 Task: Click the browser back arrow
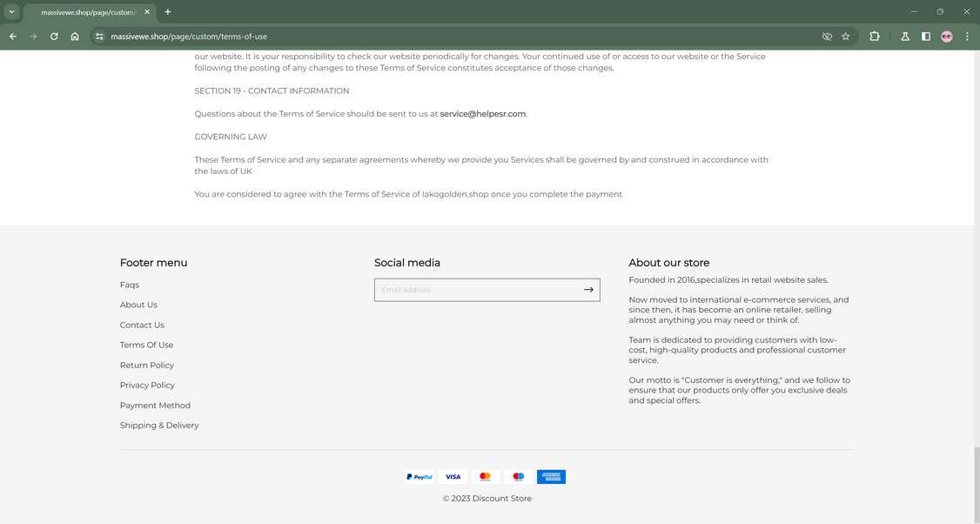(13, 37)
